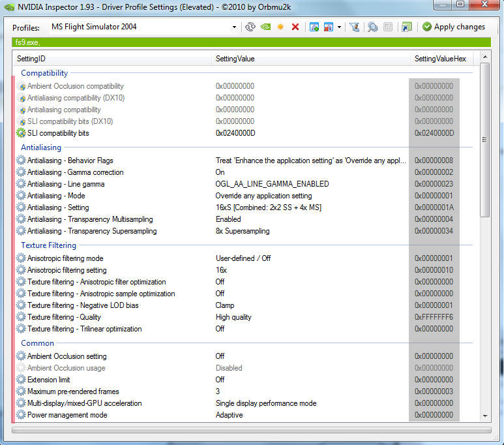Select the Antialiasing - Transparency Supersampling row label
Viewport: 504px width, 445px height.
coord(92,231)
